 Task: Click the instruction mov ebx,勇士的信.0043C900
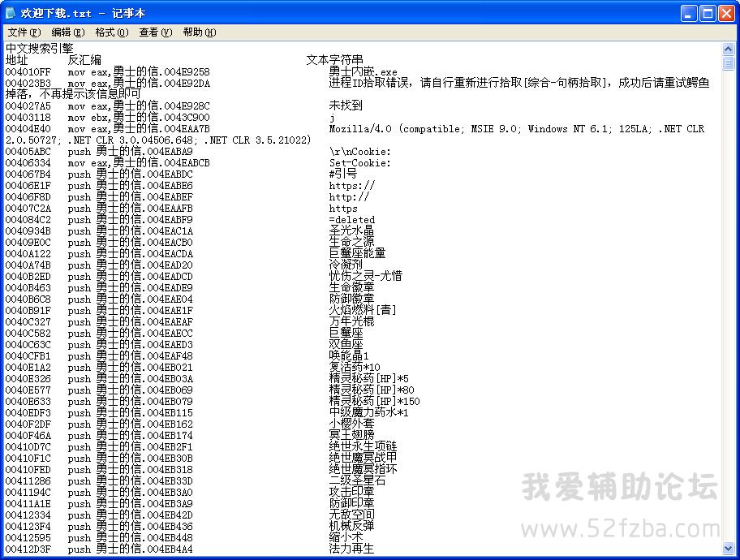pos(139,117)
